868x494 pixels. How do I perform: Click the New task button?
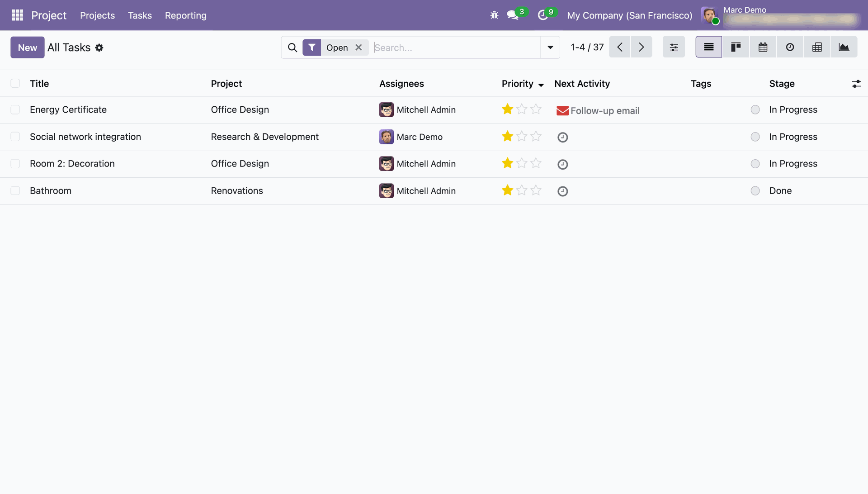point(28,47)
